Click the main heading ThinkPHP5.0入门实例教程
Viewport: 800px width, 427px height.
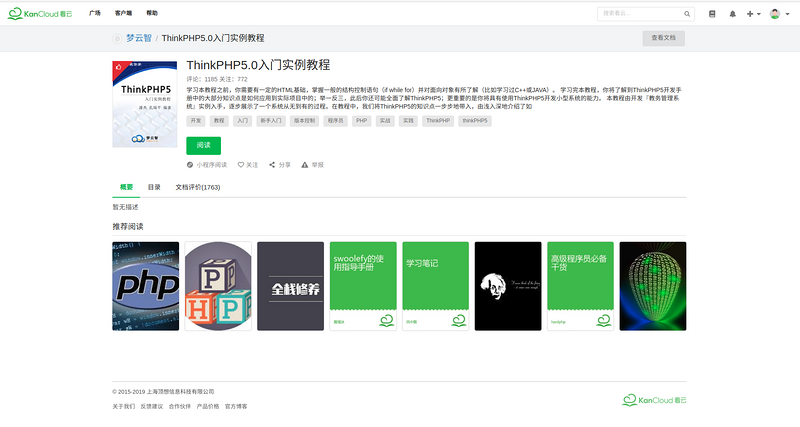(258, 65)
